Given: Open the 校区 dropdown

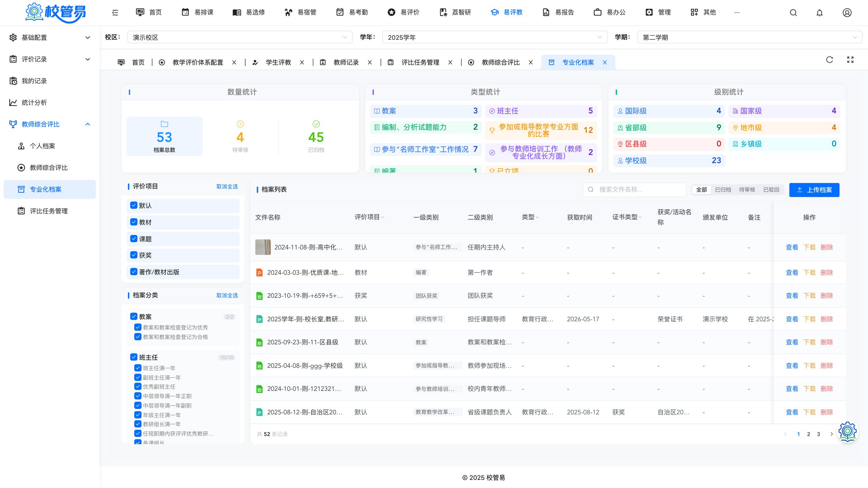Looking at the screenshot, I should 240,37.
